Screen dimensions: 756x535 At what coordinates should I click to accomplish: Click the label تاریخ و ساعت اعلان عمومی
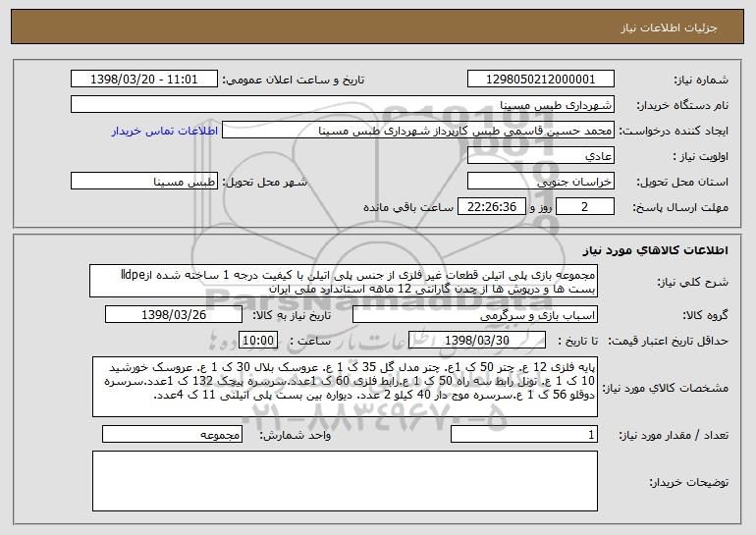tap(294, 80)
